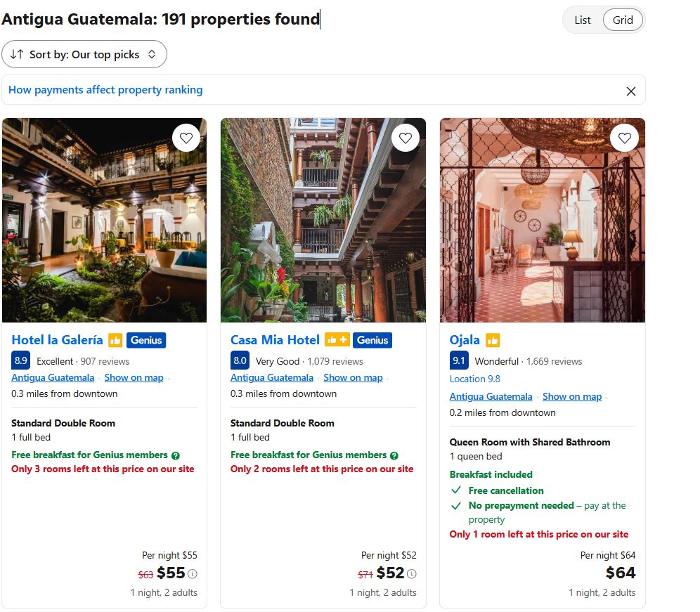
Task: Click thumbs-up preferred badge next to Ojala
Action: point(493,341)
